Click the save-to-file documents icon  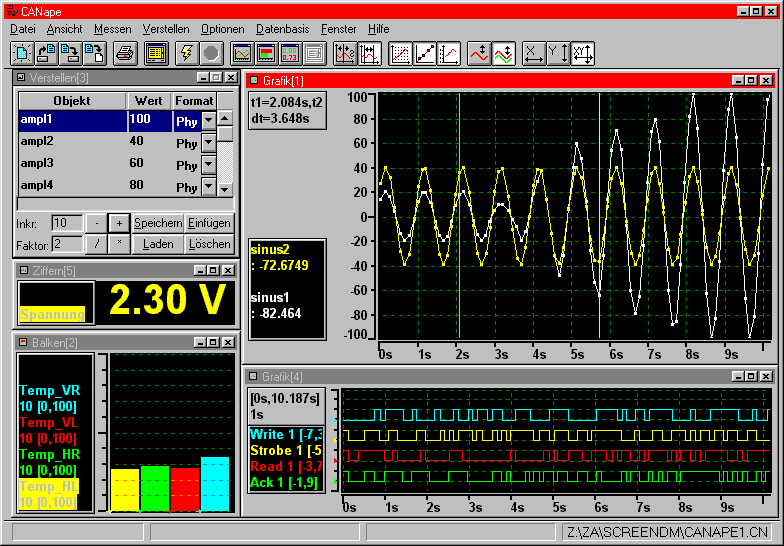[94, 53]
